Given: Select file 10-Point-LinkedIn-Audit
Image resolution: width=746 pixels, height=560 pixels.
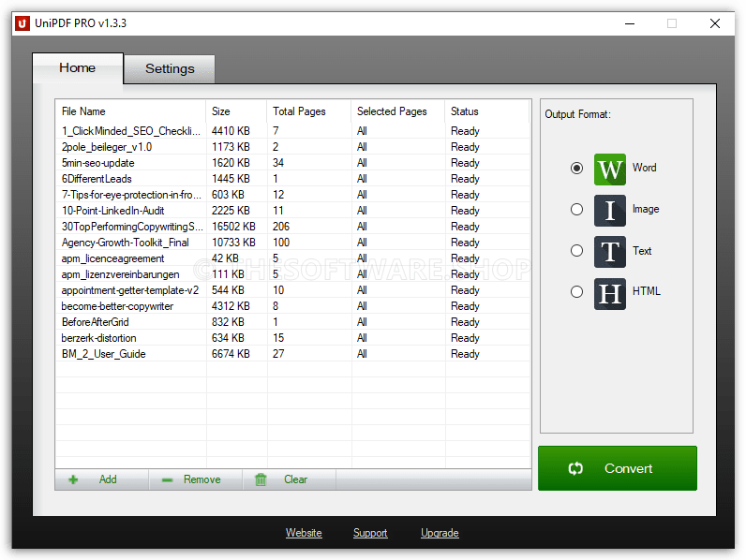Looking at the screenshot, I should click(112, 211).
